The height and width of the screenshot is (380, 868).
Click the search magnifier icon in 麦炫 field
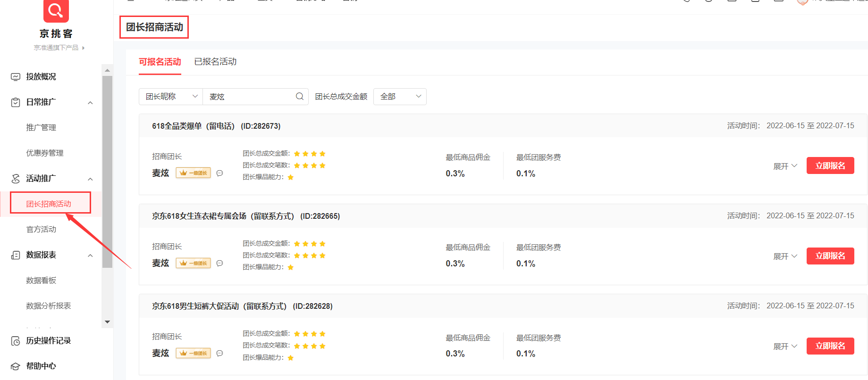click(x=300, y=97)
